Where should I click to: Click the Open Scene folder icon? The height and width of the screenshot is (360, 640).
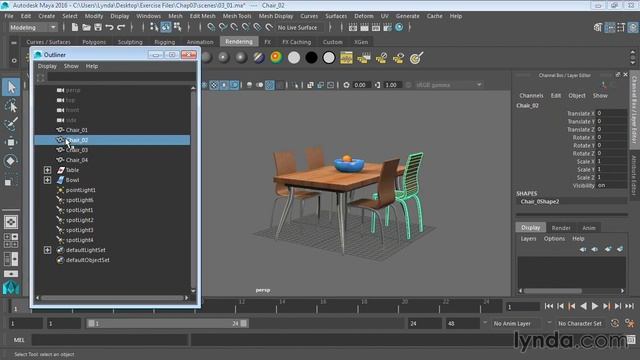point(86,27)
